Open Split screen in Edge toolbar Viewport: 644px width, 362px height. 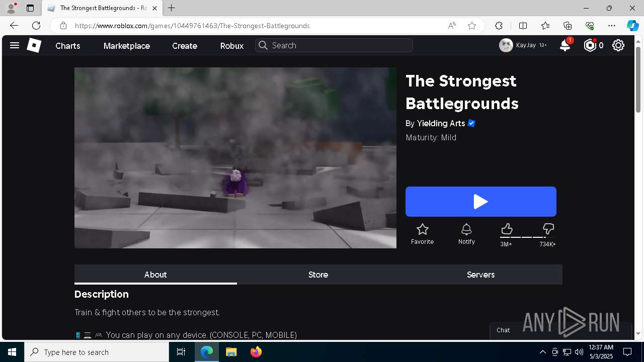point(523,26)
